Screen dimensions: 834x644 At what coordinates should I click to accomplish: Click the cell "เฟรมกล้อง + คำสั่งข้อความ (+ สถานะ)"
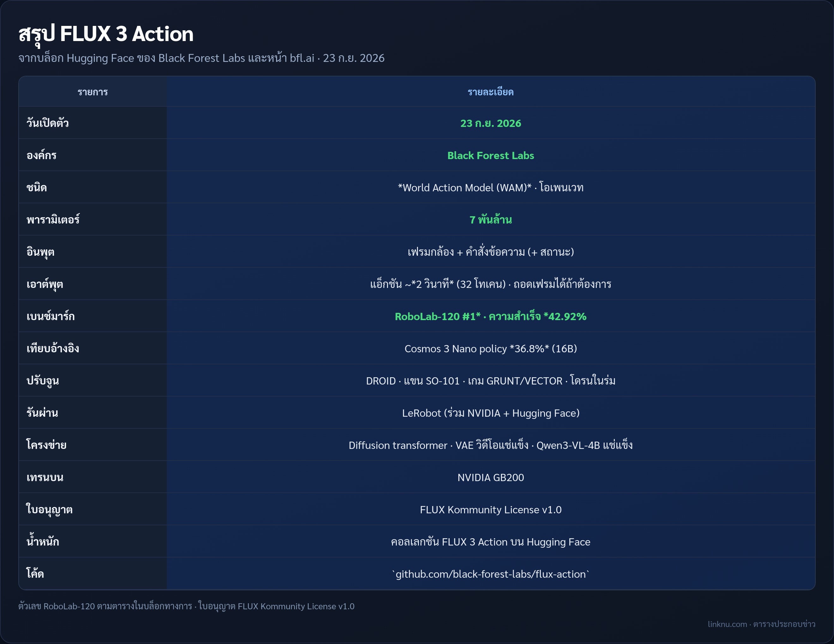tap(490, 252)
